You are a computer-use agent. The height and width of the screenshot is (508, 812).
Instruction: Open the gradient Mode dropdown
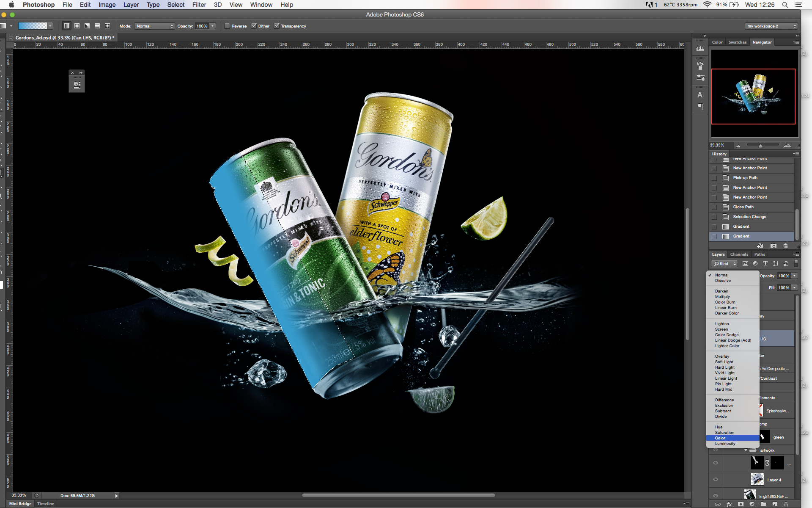[154, 26]
